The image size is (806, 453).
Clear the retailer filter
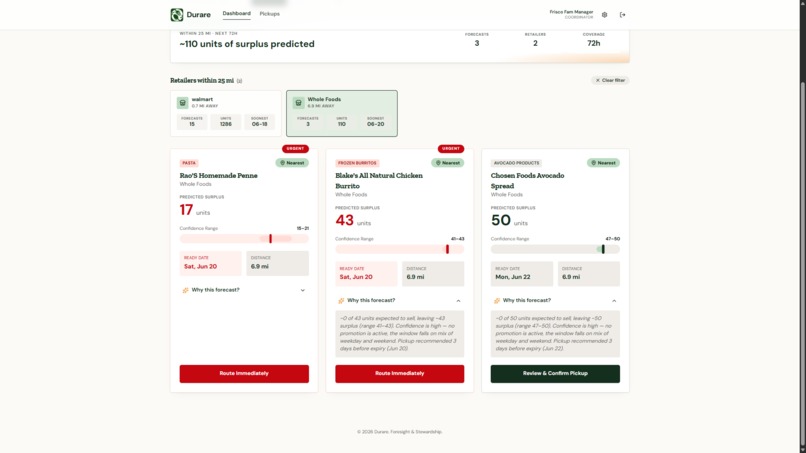coord(610,80)
